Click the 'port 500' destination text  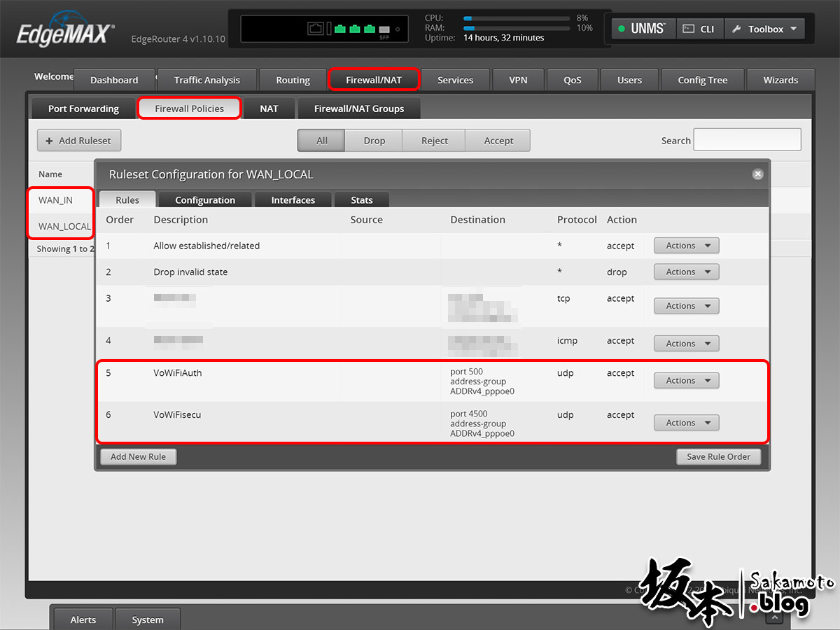(x=466, y=372)
